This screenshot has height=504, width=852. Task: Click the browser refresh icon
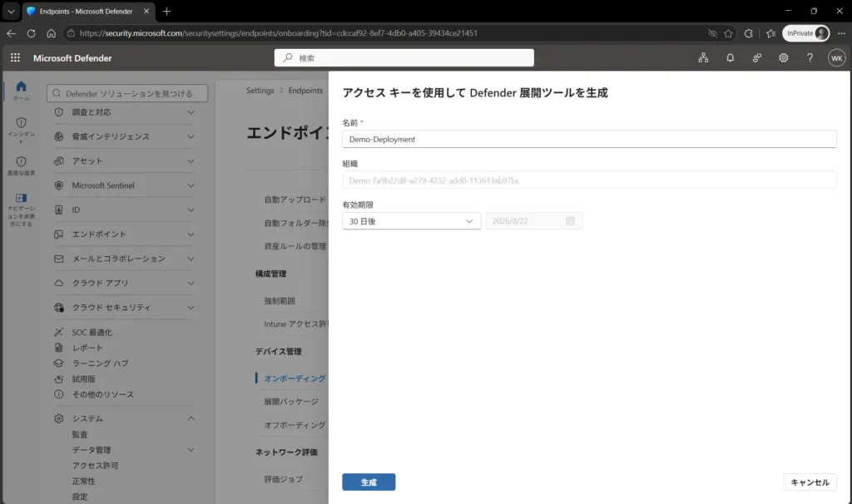pos(32,33)
